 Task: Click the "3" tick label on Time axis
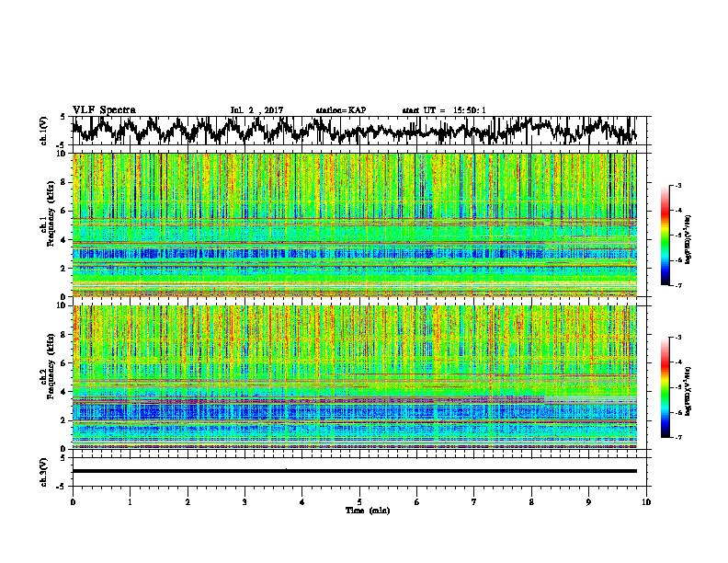pyautogui.click(x=245, y=501)
